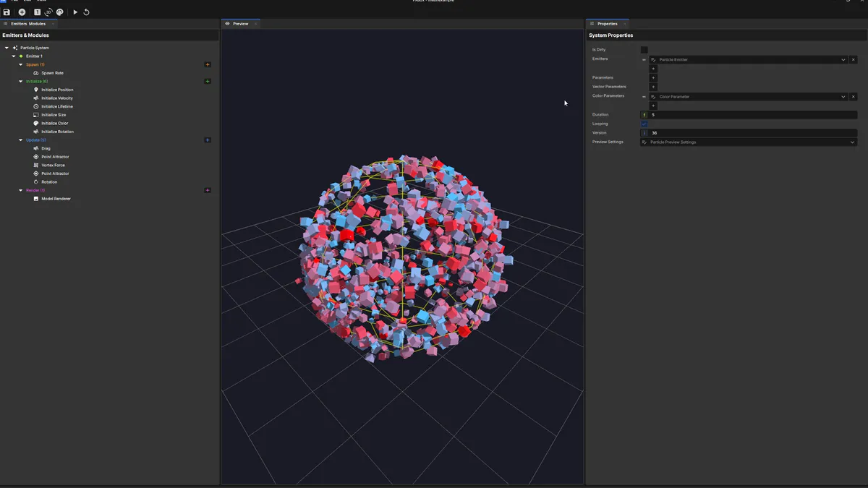868x488 pixels.
Task: Select the Spawn Rate module icon
Action: pyautogui.click(x=36, y=73)
